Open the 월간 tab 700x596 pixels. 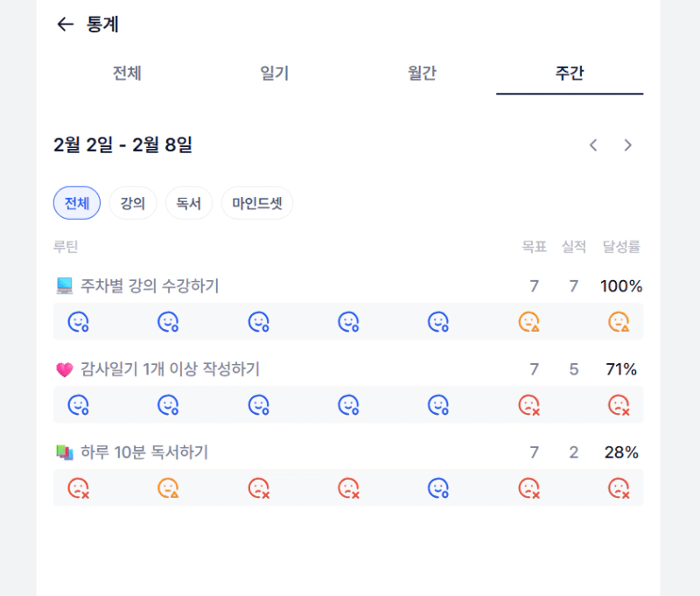tap(422, 74)
